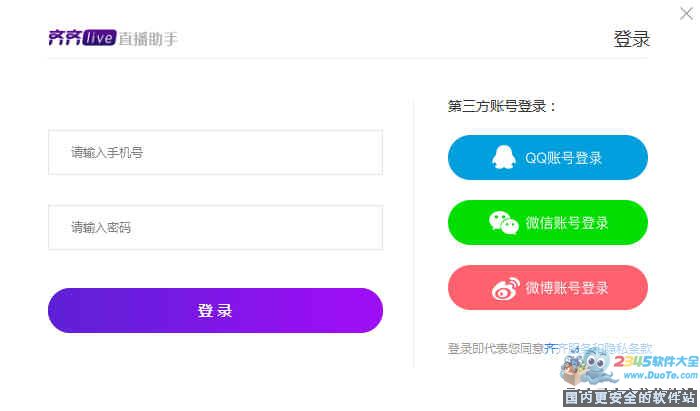
Task: Select the 登录 heading at top right
Action: [631, 39]
